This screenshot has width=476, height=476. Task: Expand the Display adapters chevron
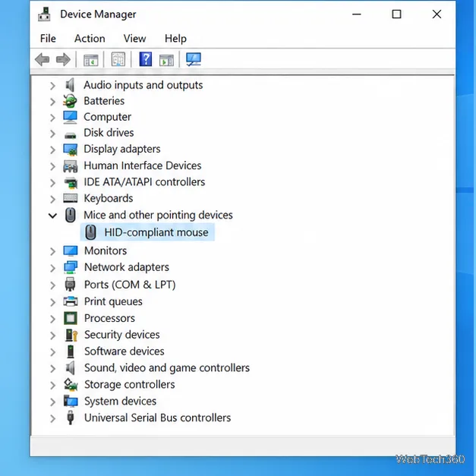click(x=52, y=150)
